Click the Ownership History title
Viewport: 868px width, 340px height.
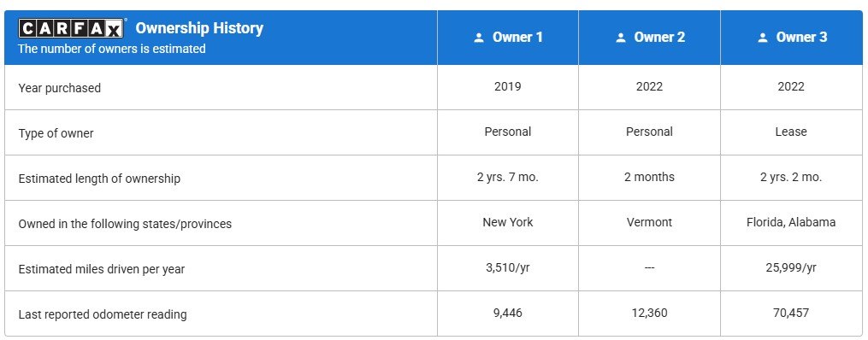(199, 27)
